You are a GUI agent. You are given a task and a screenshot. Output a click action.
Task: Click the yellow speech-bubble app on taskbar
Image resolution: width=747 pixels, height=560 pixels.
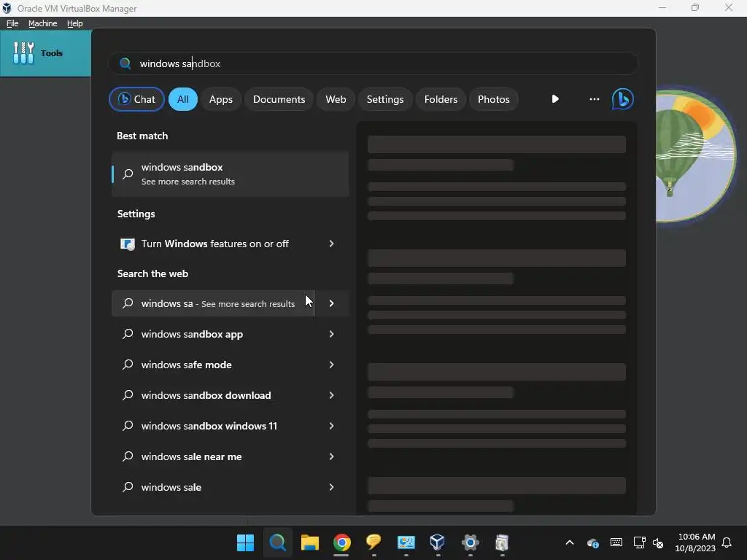click(x=373, y=542)
